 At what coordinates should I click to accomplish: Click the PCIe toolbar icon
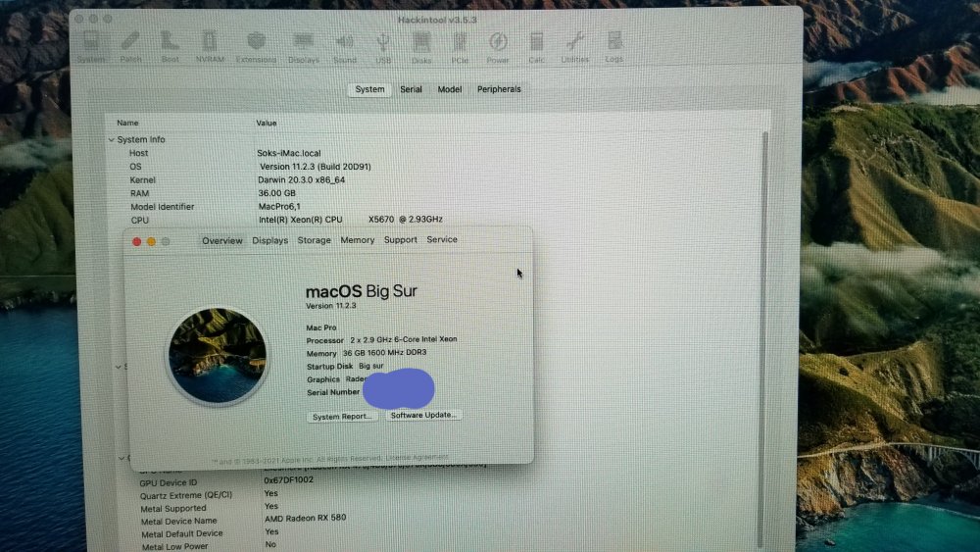(x=460, y=47)
